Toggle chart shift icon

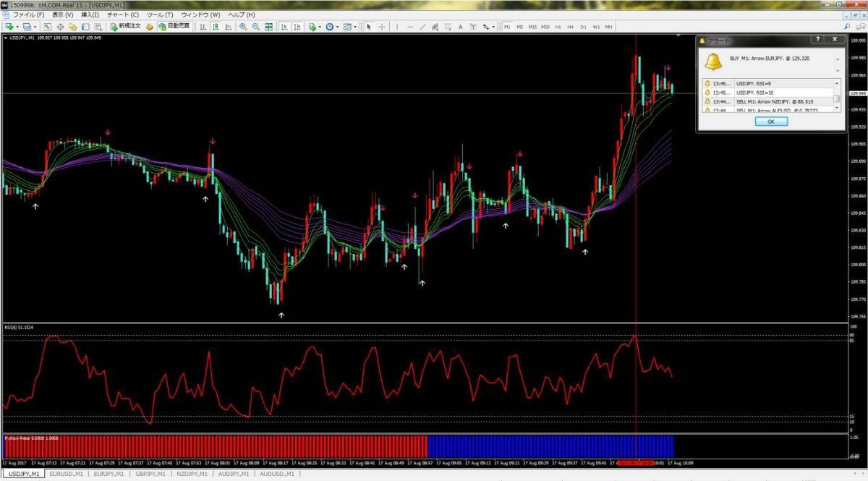[297, 27]
